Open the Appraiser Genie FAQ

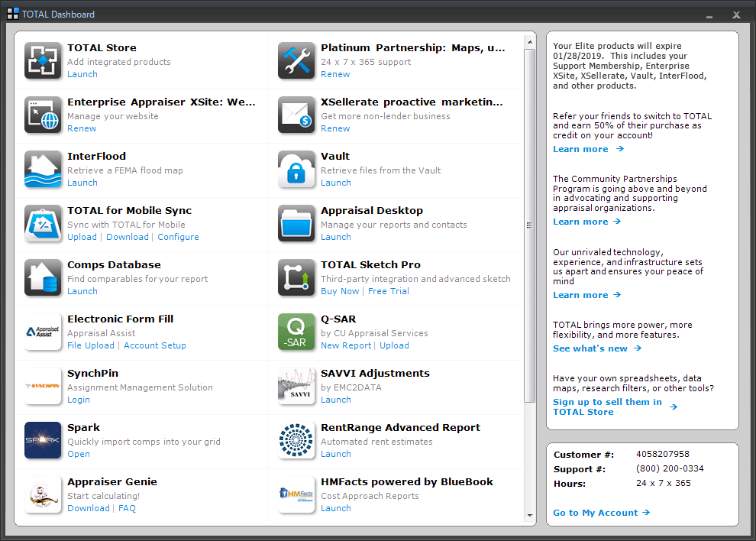coord(128,509)
